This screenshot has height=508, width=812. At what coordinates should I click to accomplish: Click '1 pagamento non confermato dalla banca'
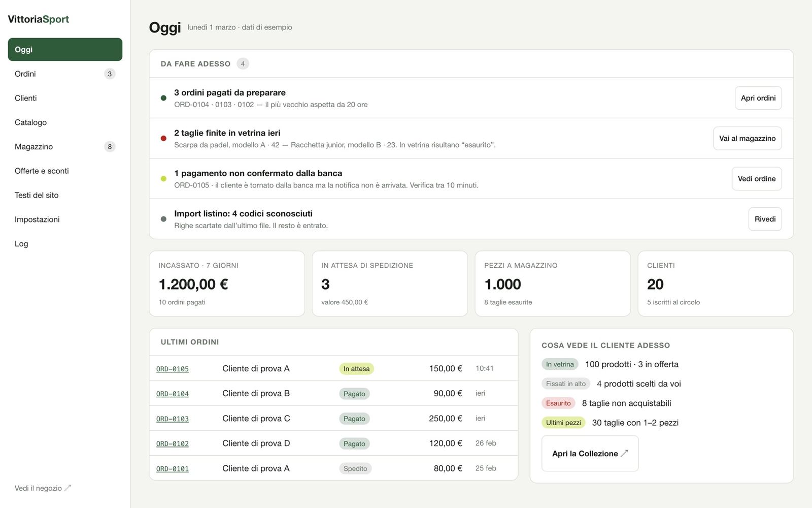[258, 173]
